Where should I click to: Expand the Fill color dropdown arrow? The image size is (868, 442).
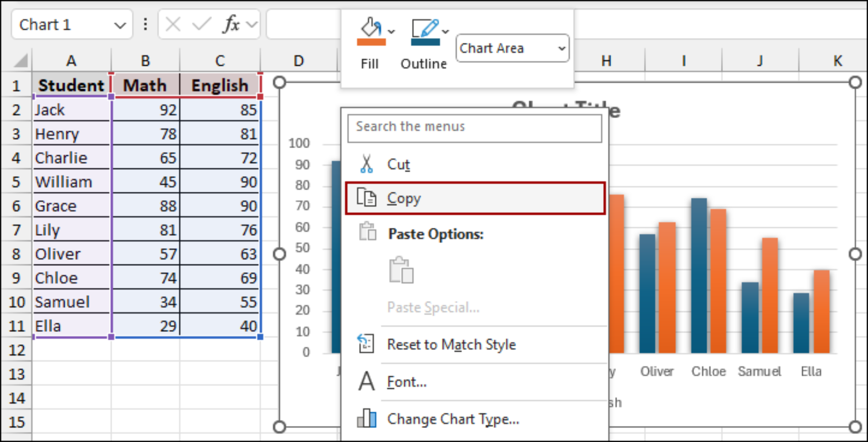(x=392, y=31)
